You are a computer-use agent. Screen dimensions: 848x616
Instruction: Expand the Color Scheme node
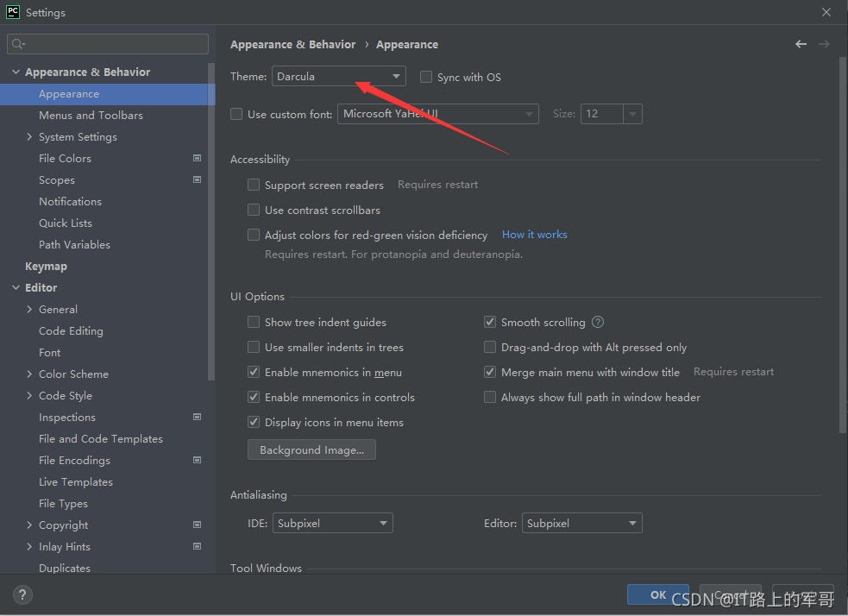point(29,374)
